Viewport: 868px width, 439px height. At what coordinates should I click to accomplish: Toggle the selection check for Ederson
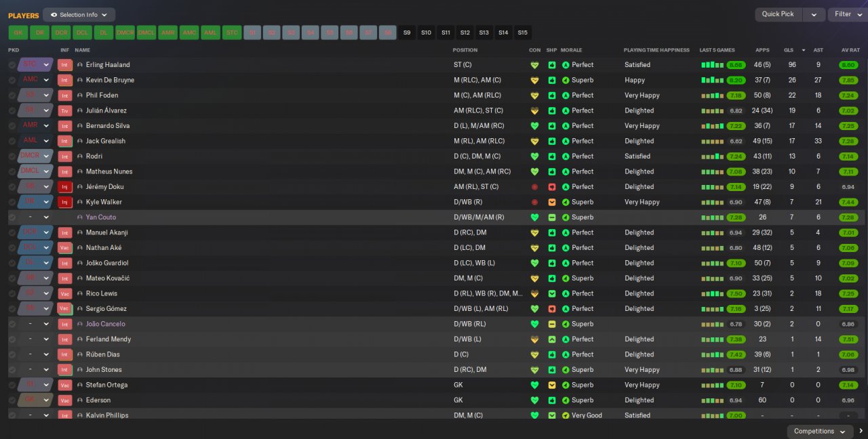[x=12, y=400]
